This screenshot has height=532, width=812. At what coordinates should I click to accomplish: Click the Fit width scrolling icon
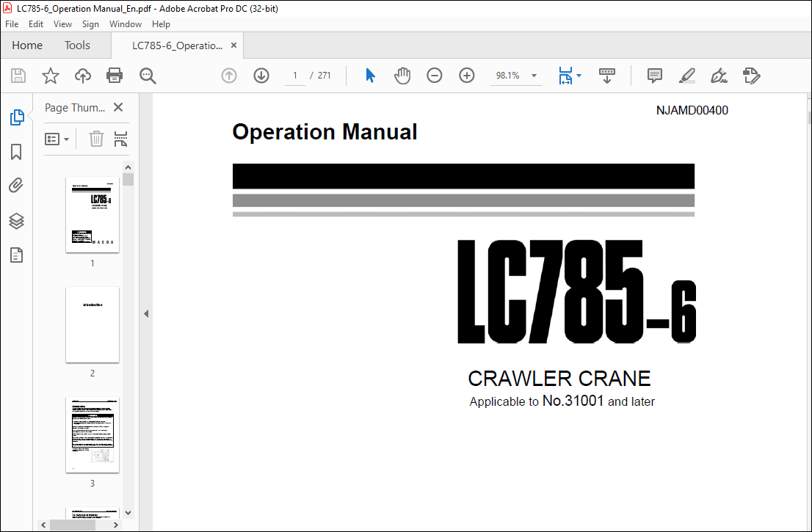pos(565,76)
